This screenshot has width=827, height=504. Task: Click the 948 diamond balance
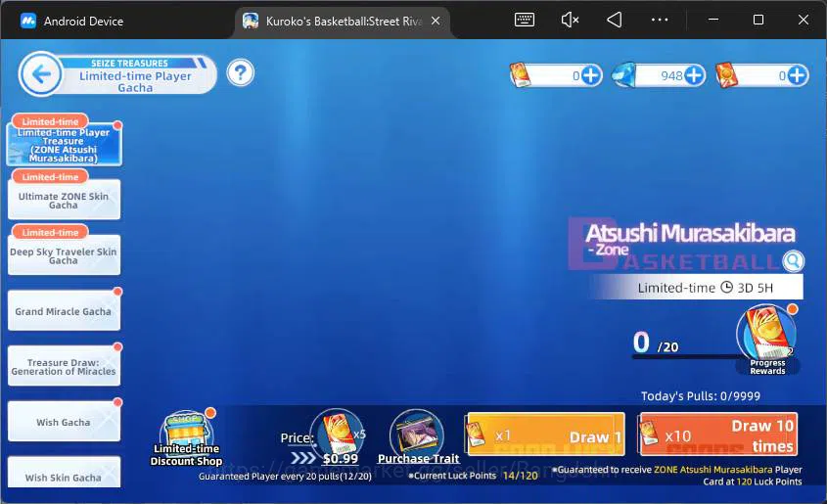tap(671, 76)
